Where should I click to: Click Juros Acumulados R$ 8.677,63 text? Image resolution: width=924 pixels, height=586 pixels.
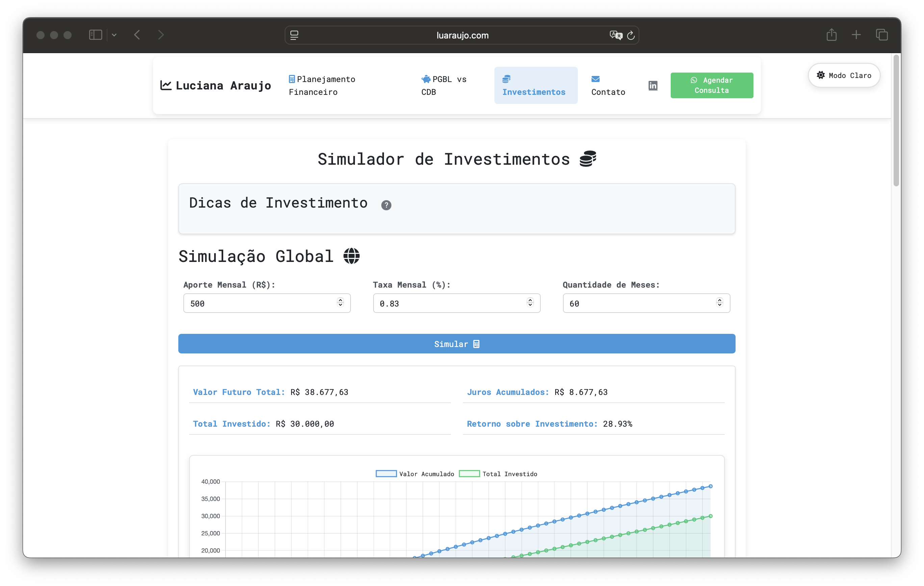537,392
